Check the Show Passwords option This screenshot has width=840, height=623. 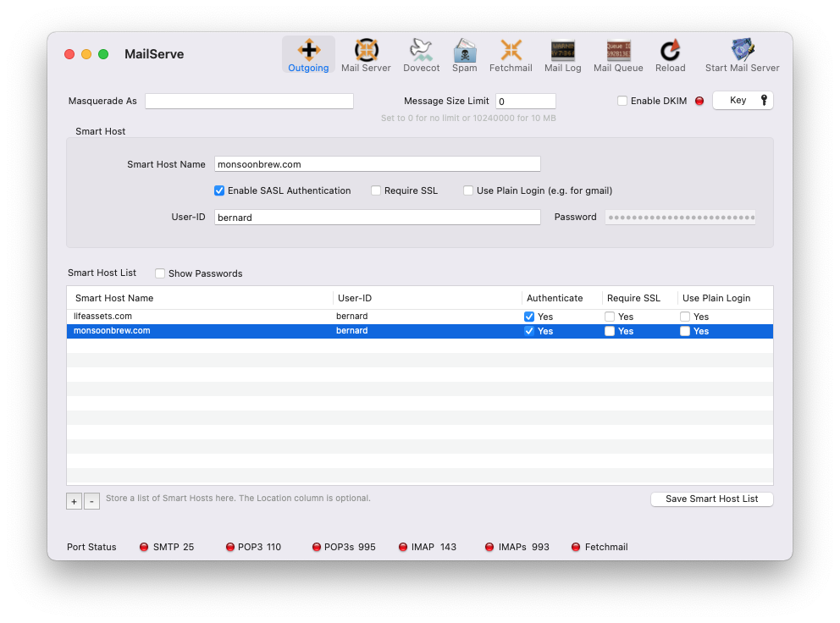click(160, 273)
